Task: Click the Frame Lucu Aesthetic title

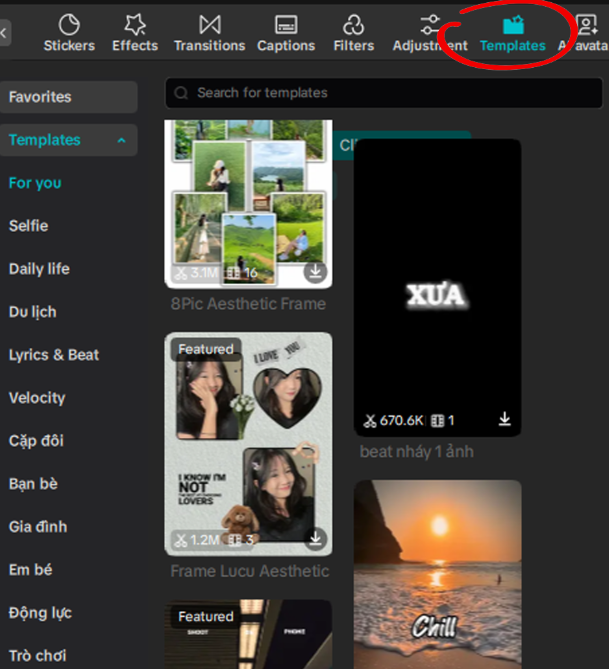Action: pos(250,571)
